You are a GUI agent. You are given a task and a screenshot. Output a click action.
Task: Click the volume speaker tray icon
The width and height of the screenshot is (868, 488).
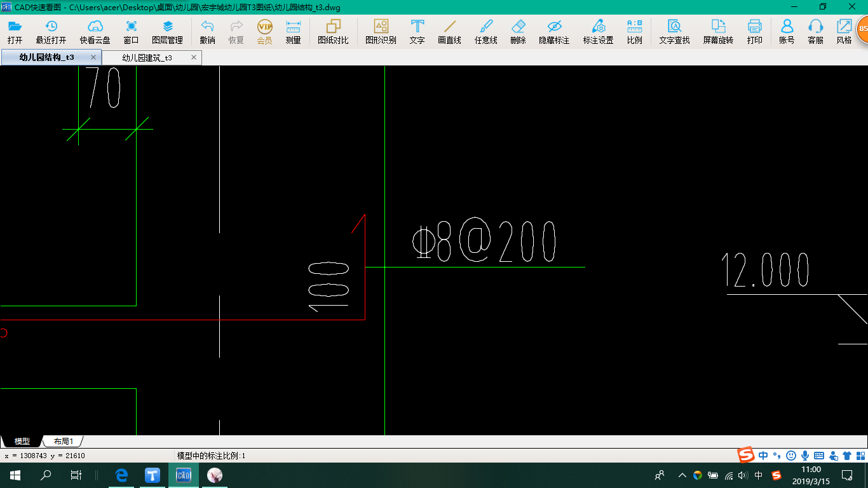(743, 475)
